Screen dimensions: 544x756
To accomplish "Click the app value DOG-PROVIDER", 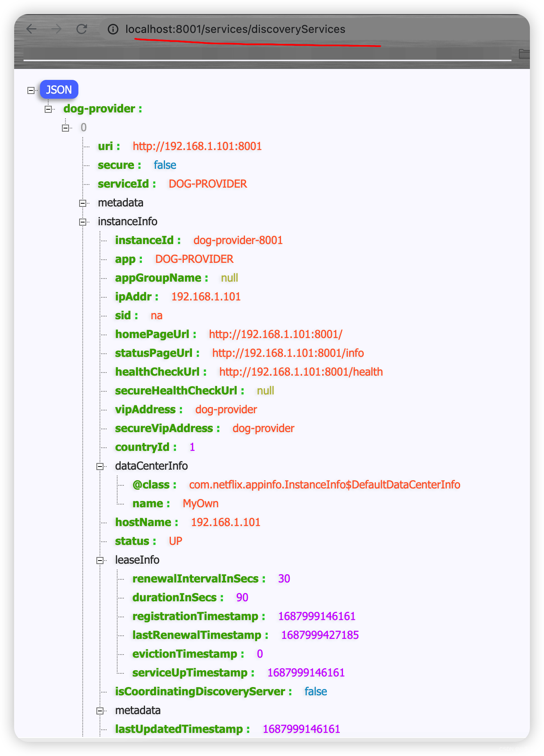I will [x=194, y=259].
